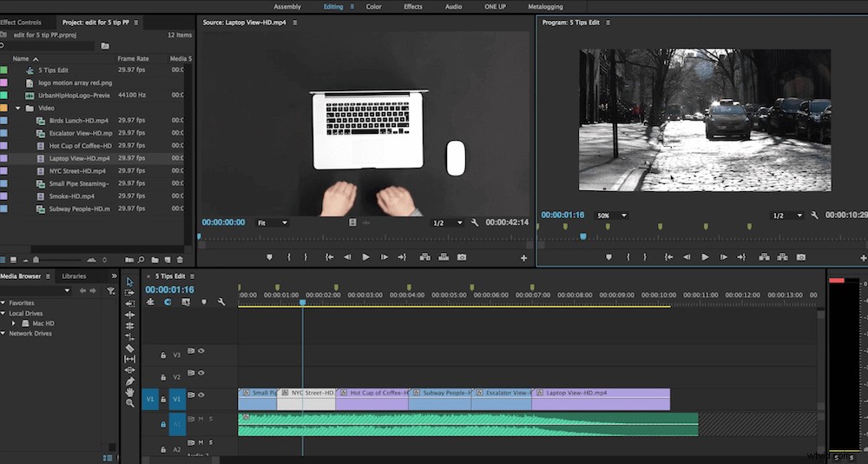
Task: Open the Media Browser filter funnel
Action: pos(111,291)
